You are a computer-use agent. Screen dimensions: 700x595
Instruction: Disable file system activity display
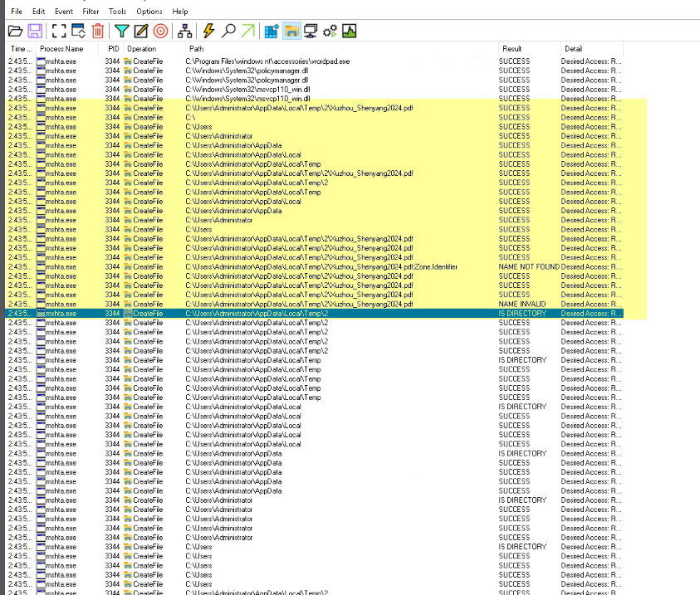[289, 31]
